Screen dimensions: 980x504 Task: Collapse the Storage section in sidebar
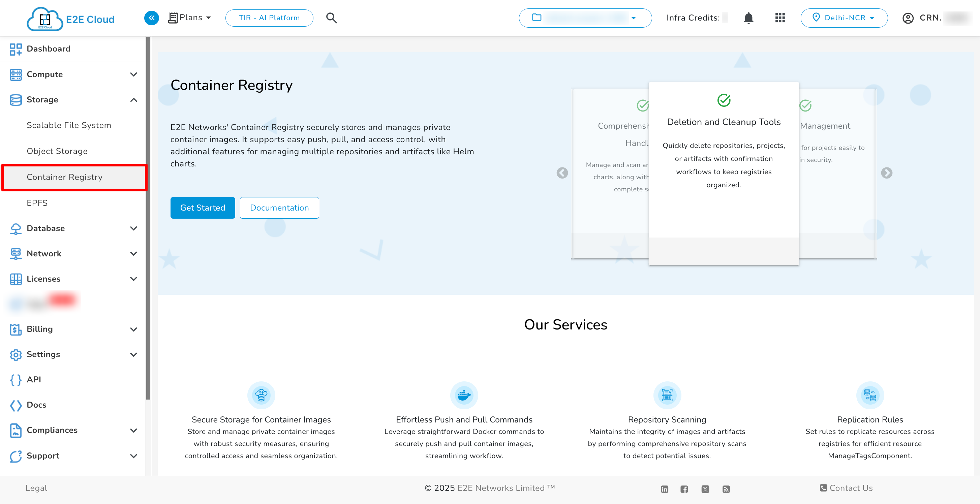[133, 100]
